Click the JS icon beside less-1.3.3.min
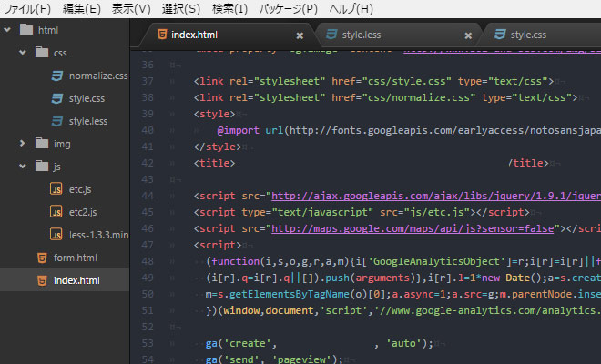This screenshot has width=601, height=364. click(56, 234)
